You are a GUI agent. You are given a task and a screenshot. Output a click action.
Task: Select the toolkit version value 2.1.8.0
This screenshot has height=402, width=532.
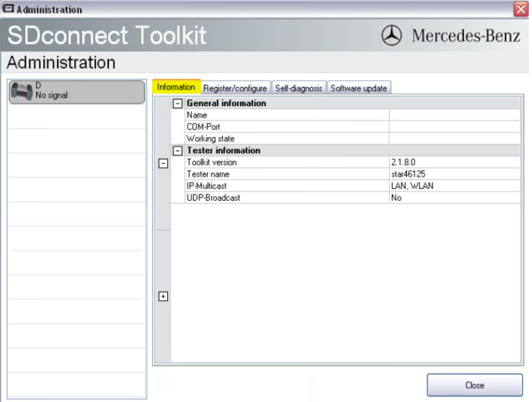(x=403, y=163)
